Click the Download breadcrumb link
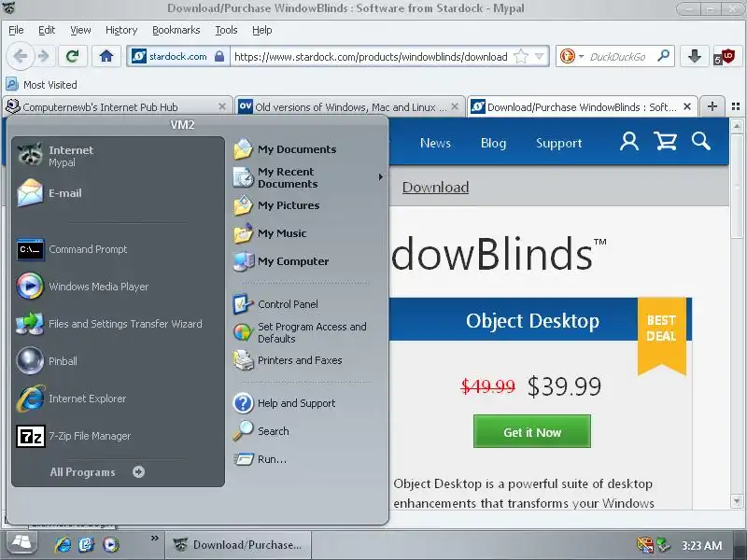The width and height of the screenshot is (747, 560). tap(435, 188)
